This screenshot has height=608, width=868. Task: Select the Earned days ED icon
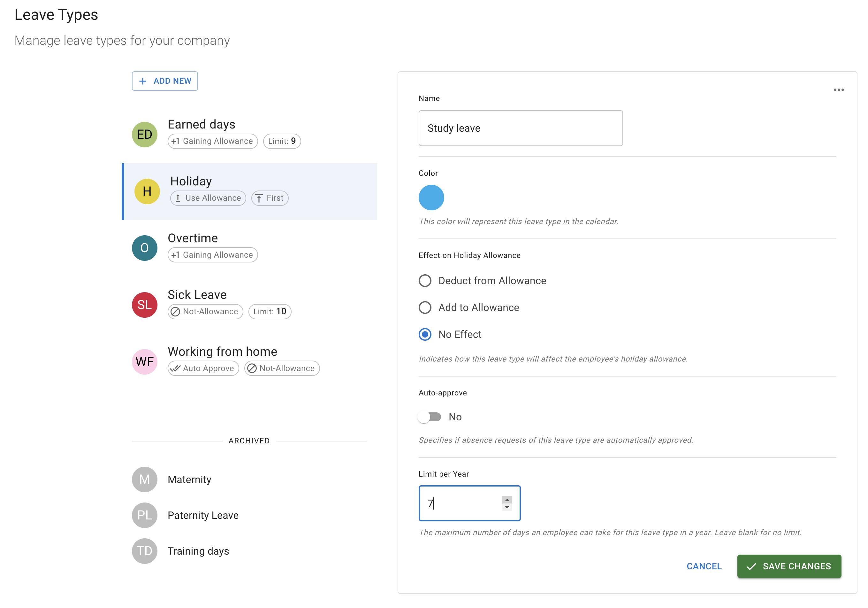[x=144, y=134]
